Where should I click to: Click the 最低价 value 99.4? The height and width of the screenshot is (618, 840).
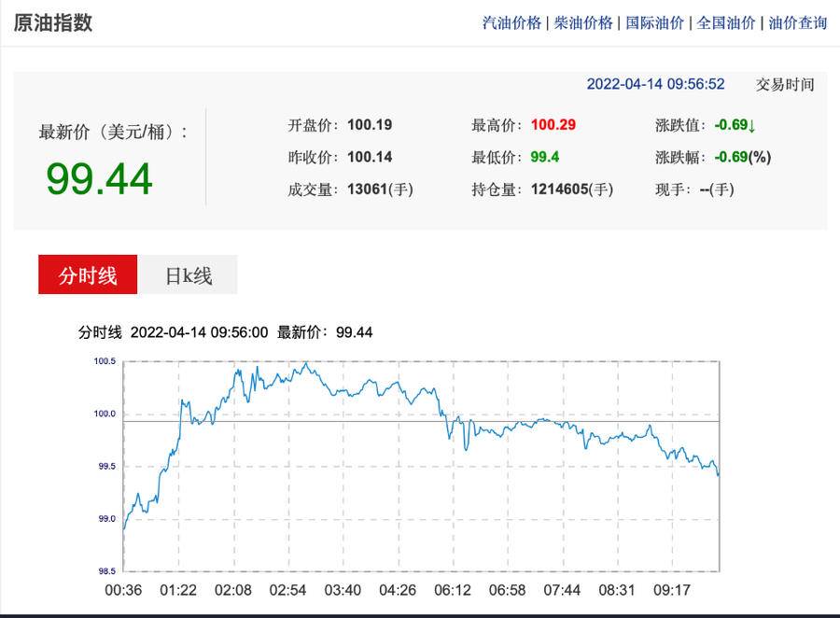coord(545,157)
